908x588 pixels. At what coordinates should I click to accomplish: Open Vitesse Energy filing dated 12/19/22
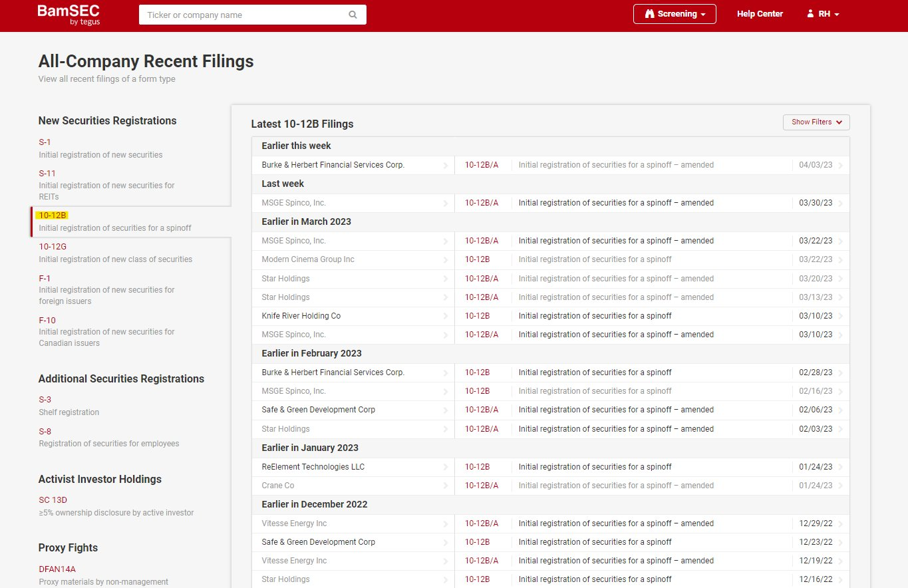[x=551, y=561]
